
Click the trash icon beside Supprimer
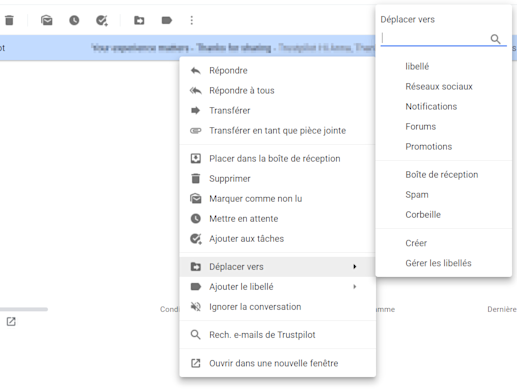tap(196, 178)
